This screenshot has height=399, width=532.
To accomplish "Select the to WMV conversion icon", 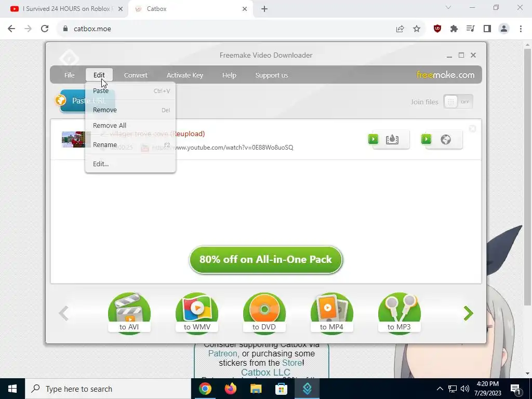I will click(197, 313).
